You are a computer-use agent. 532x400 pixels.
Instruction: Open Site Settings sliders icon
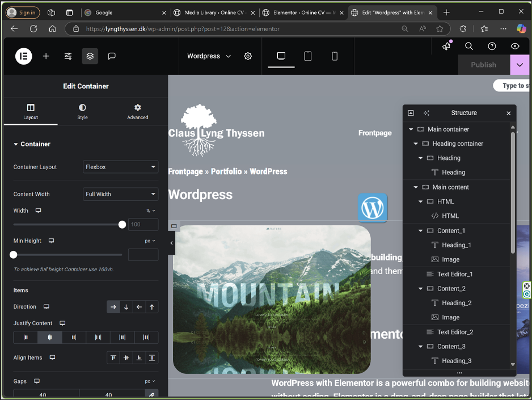click(x=68, y=56)
